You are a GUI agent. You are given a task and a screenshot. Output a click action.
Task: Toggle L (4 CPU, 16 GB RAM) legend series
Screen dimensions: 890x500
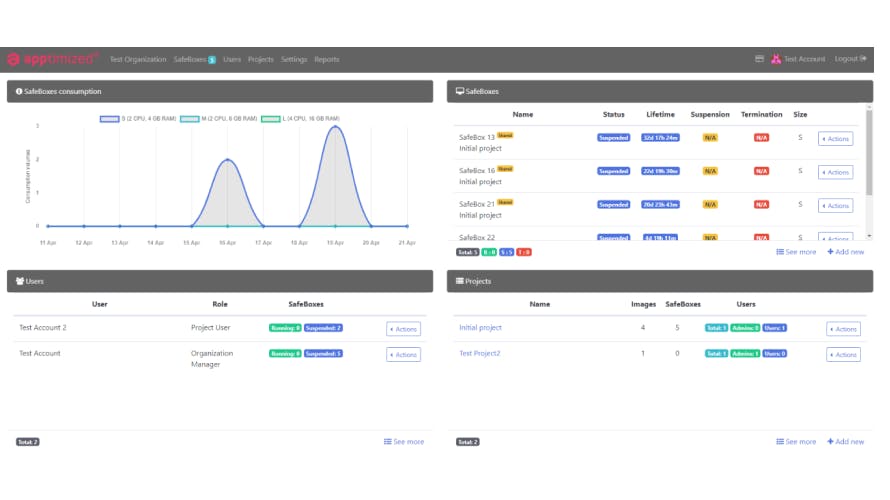tap(300, 119)
